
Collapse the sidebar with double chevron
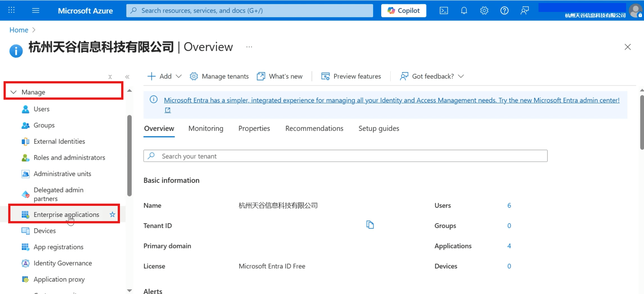coord(127,77)
